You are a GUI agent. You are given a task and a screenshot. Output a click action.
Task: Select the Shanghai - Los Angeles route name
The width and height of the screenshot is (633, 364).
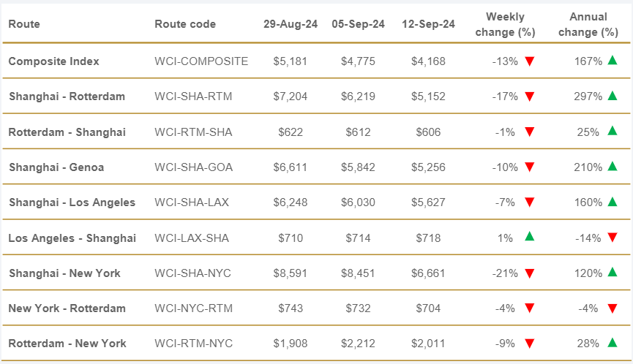72,202
